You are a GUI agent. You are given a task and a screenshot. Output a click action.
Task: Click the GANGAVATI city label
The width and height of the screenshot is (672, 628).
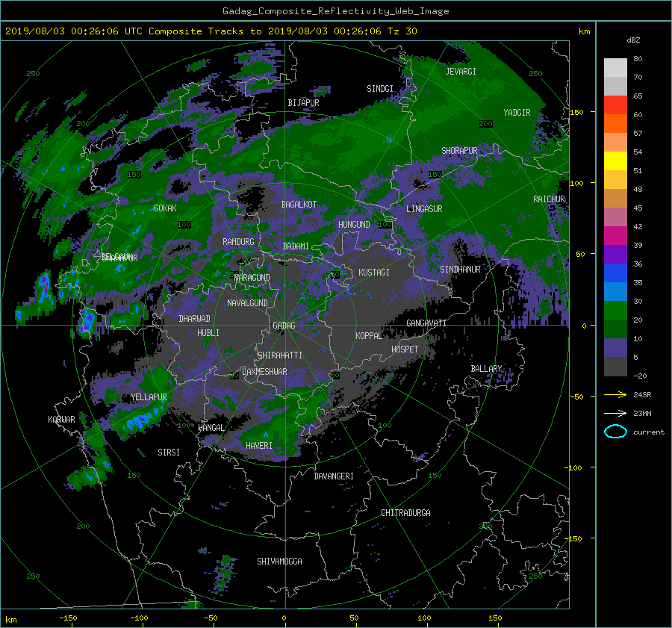coord(426,323)
